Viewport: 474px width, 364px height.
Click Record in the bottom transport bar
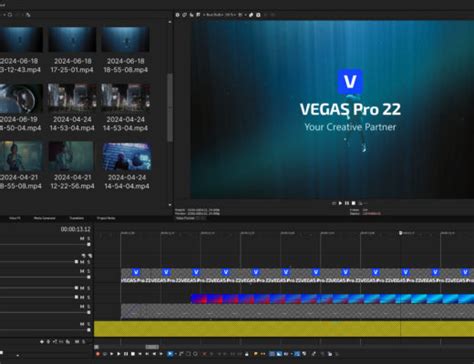point(98,354)
